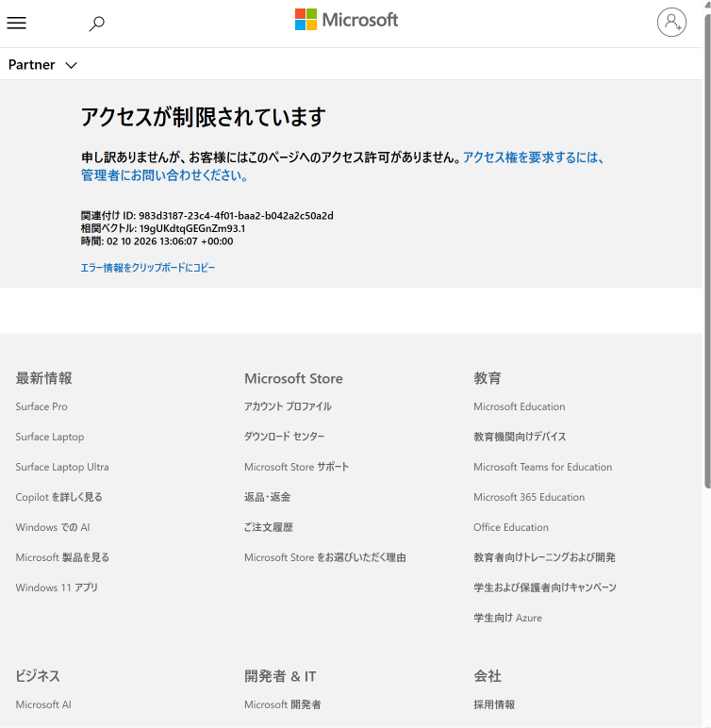Click the search magnifier icon
The image size is (711, 728).
96,24
